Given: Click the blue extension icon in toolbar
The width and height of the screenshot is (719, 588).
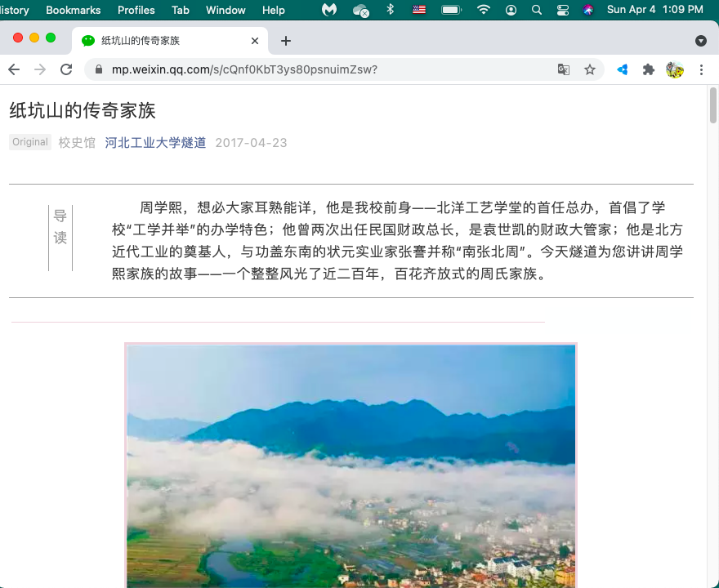Looking at the screenshot, I should (623, 69).
